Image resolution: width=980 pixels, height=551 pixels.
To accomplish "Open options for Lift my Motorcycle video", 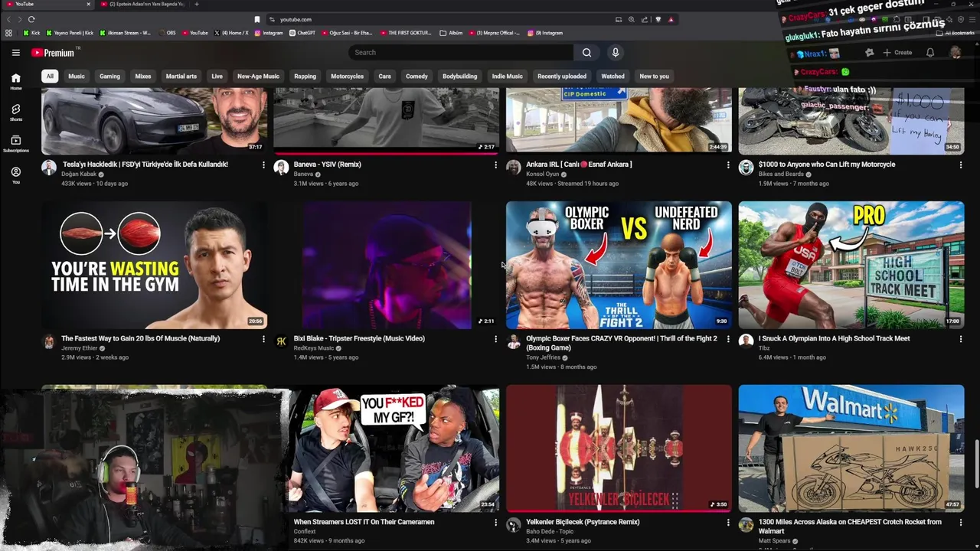I will pos(961,165).
